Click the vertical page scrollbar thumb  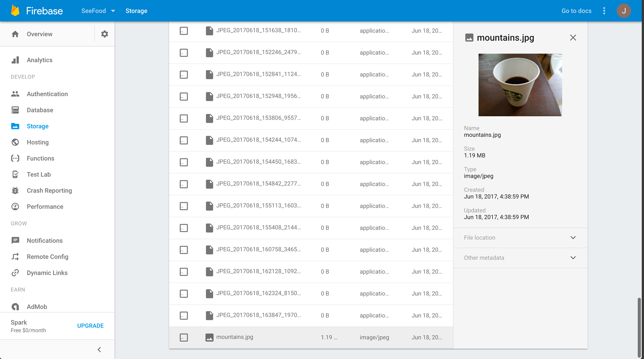pos(639,327)
